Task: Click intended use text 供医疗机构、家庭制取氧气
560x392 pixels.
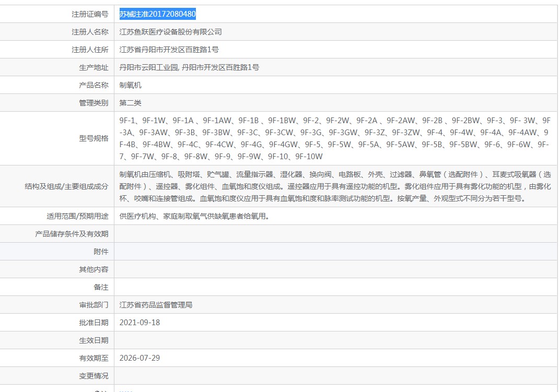Action: 195,216
